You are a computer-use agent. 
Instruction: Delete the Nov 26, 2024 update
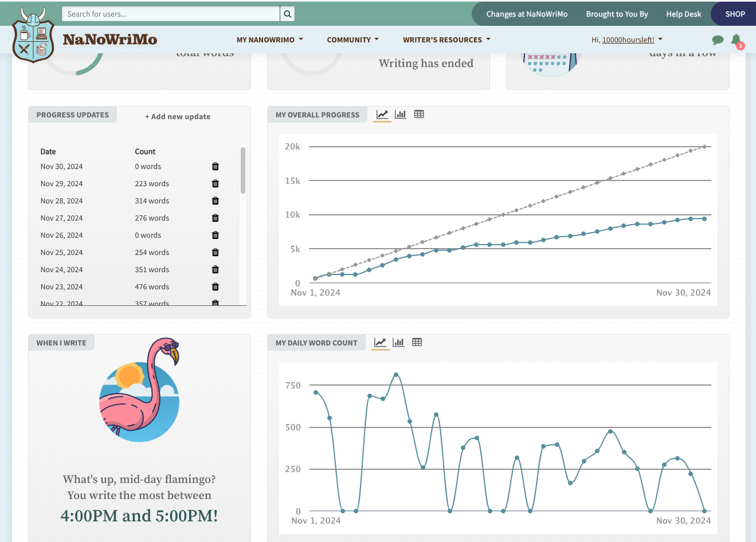click(216, 235)
